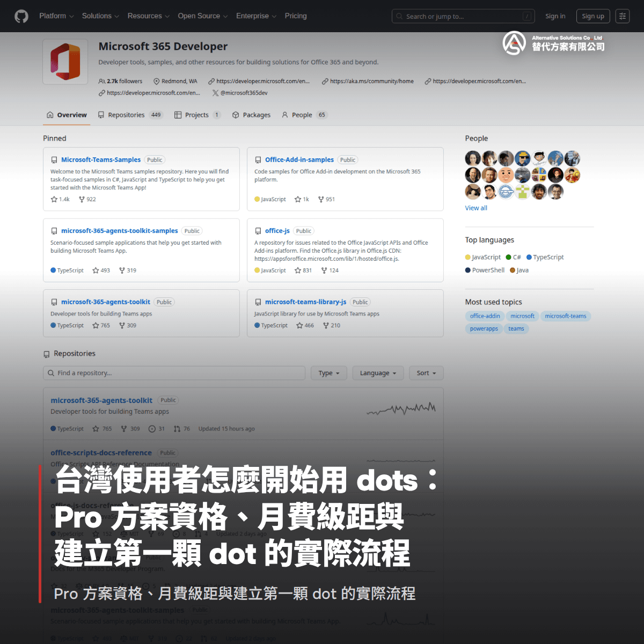Select the microsoft topic tag
644x644 pixels.
522,316
